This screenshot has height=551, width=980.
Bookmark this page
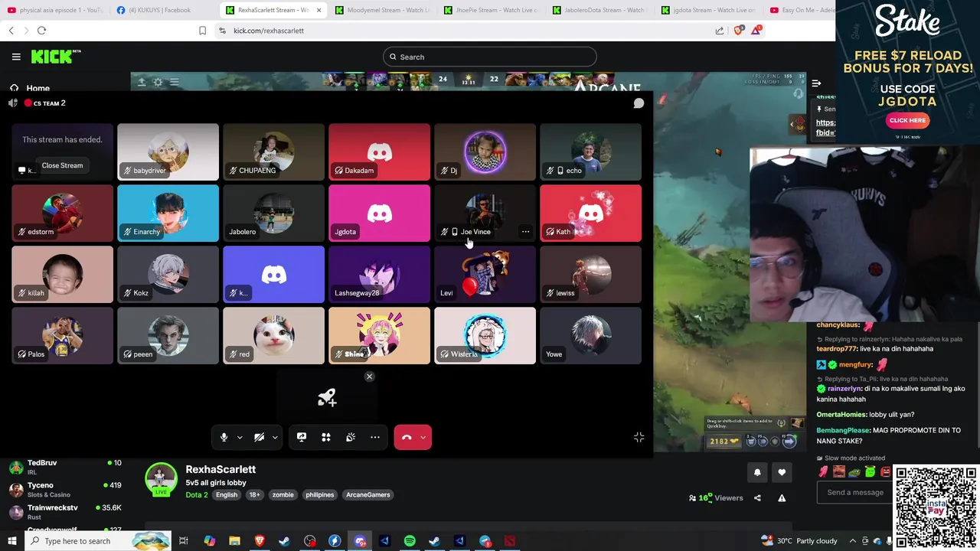pyautogui.click(x=202, y=31)
